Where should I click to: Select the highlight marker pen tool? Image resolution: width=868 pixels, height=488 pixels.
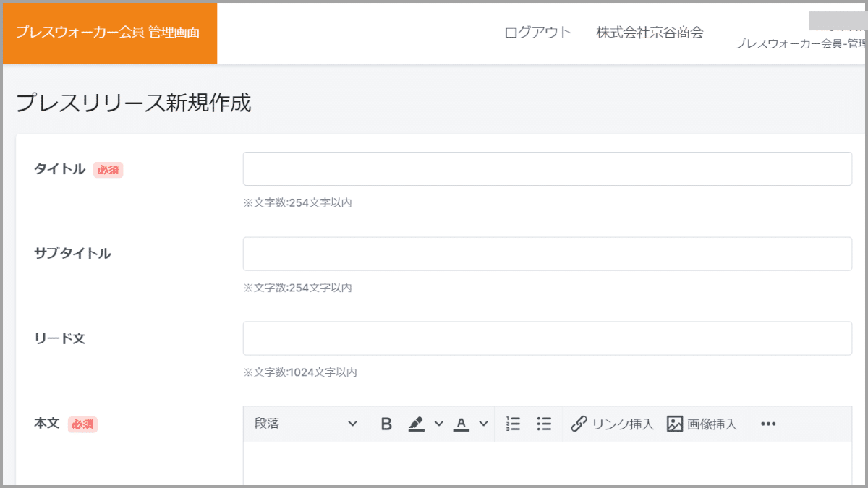point(416,424)
